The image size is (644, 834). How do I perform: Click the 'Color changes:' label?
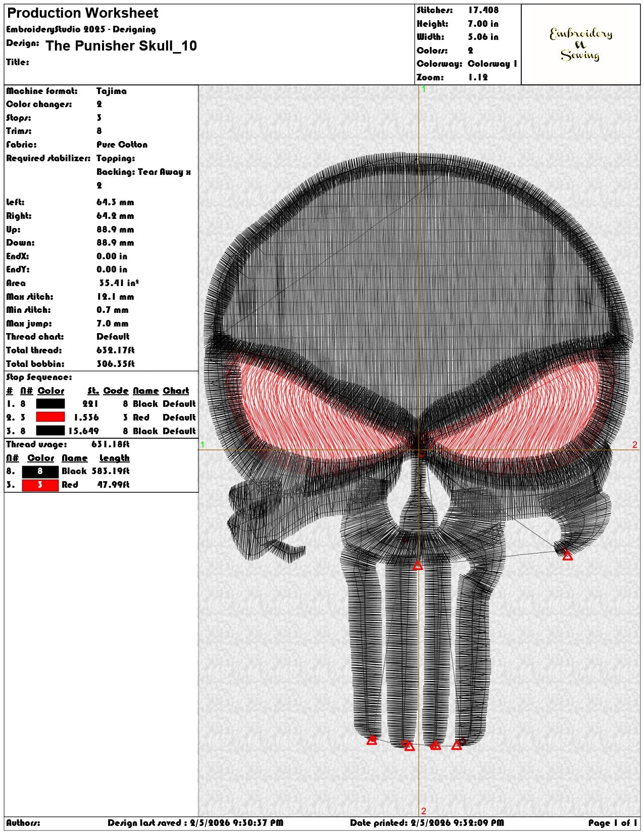point(39,104)
